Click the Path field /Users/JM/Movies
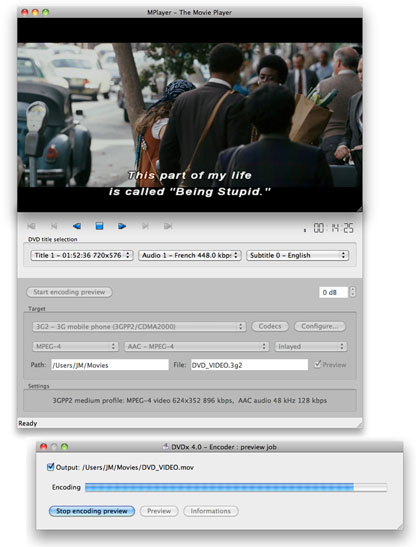 [x=110, y=365]
